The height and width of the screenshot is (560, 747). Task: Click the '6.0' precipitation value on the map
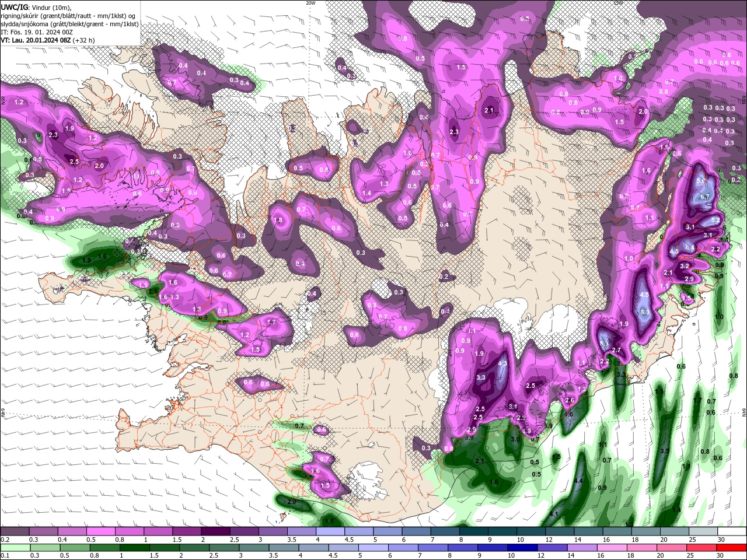pos(645,312)
